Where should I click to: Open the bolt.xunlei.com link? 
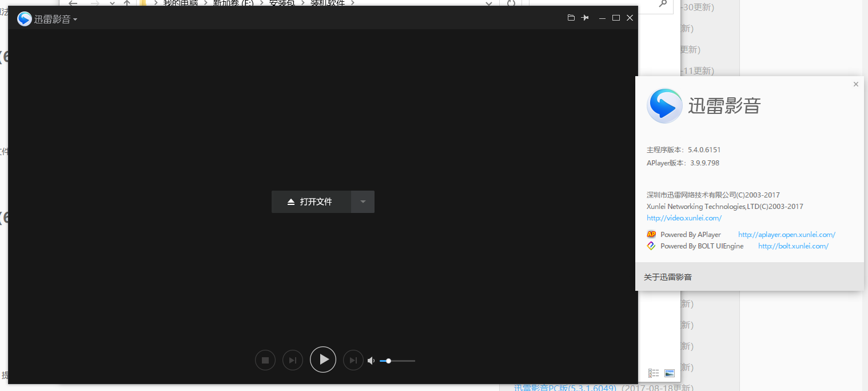(x=793, y=246)
